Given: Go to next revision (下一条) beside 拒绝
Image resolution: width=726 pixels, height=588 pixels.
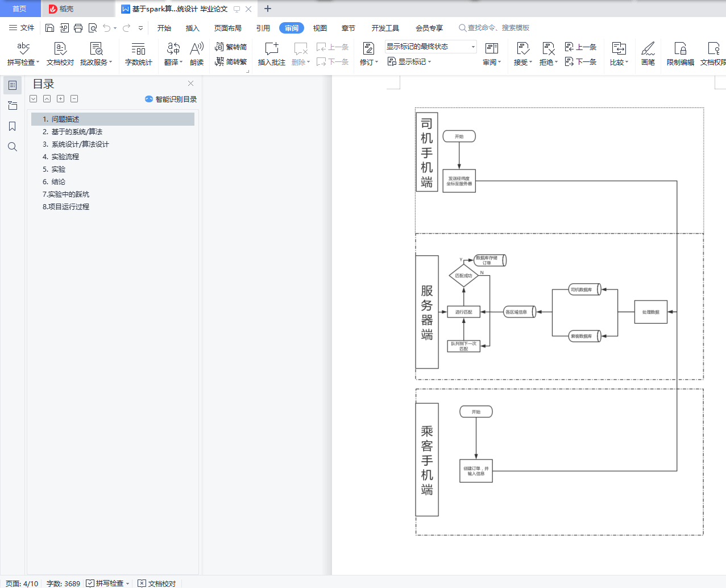Looking at the screenshot, I should click(580, 61).
